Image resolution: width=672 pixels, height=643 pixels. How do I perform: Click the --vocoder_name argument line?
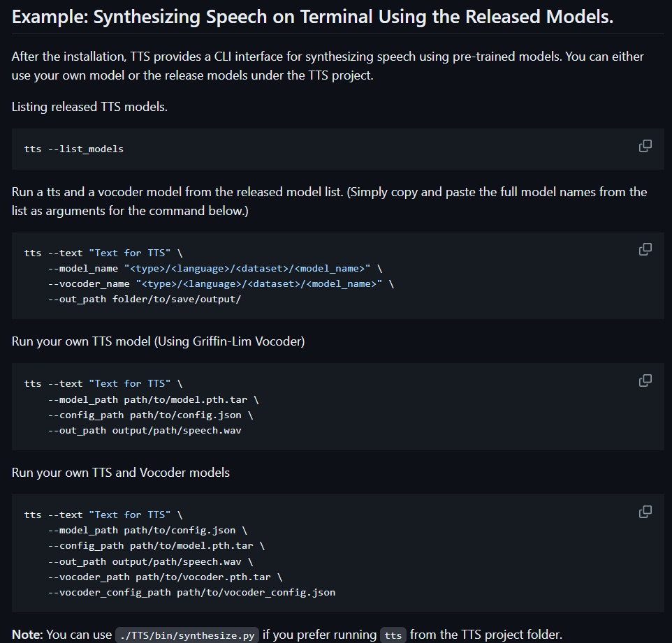pyautogui.click(x=221, y=284)
